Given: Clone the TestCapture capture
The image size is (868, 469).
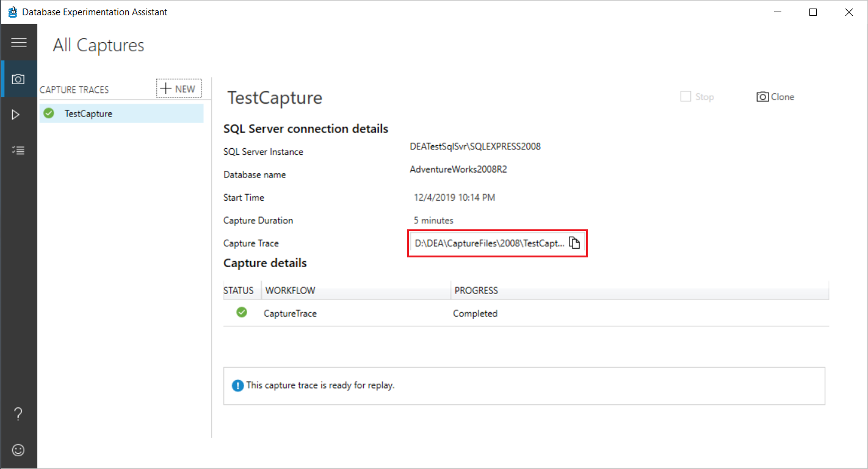Looking at the screenshot, I should click(x=775, y=97).
